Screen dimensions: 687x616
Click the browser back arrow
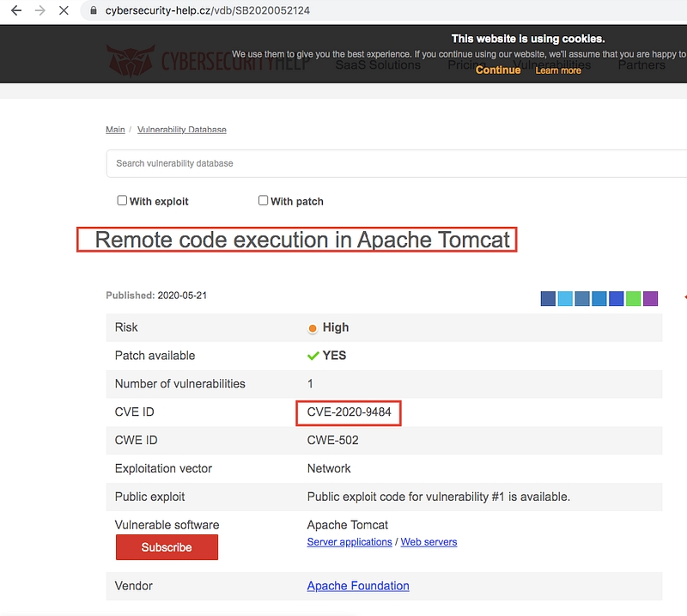[x=15, y=11]
